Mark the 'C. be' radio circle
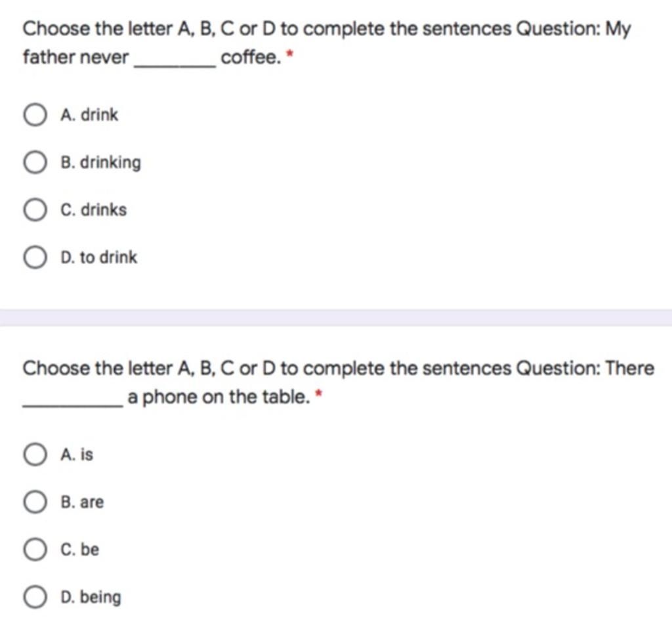The width and height of the screenshot is (672, 620). click(35, 550)
